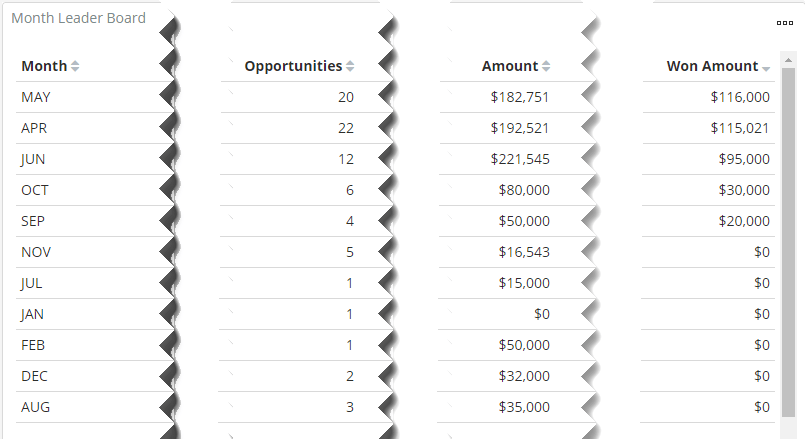Click OCT won amount $30,000

coord(744,190)
